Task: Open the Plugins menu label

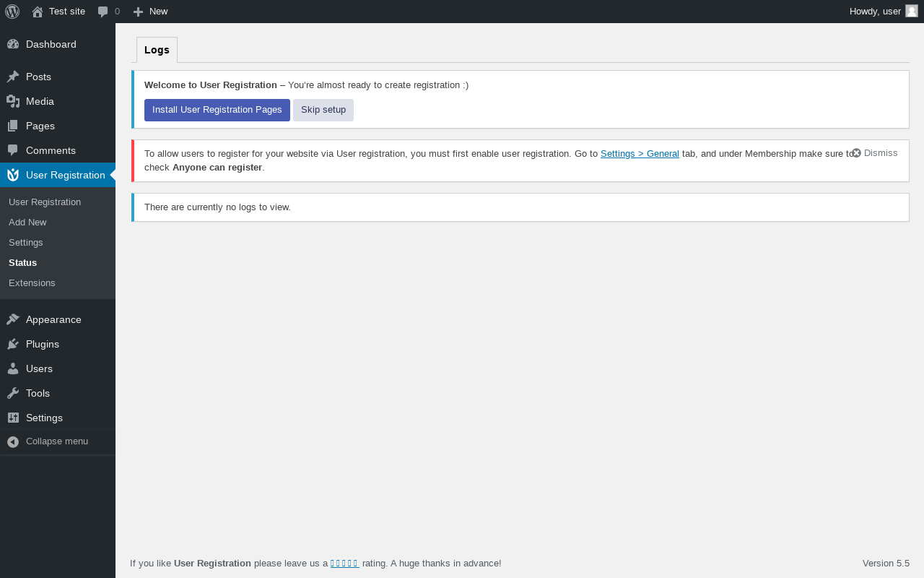Action: (x=43, y=344)
